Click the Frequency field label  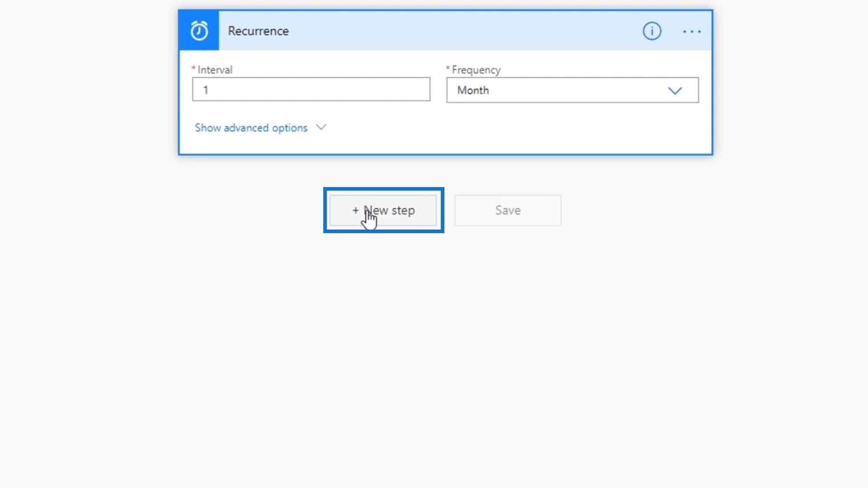click(x=476, y=70)
